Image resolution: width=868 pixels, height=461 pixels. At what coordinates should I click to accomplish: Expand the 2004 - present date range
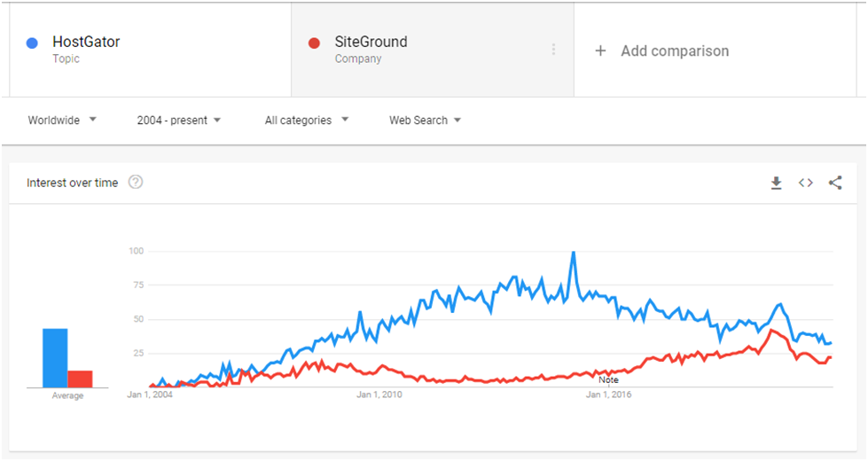pos(178,120)
